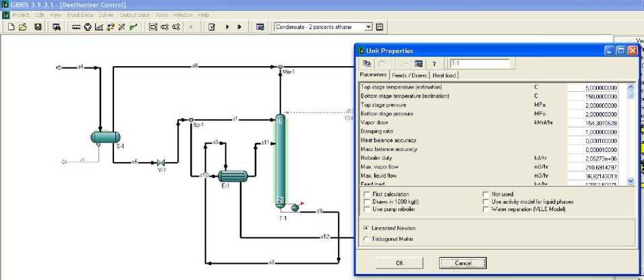
Task: Enable First calculation checkbox
Action: [367, 194]
